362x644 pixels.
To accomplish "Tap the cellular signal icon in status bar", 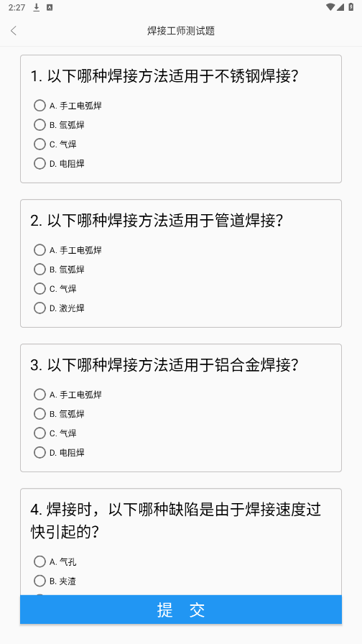I will point(340,7).
